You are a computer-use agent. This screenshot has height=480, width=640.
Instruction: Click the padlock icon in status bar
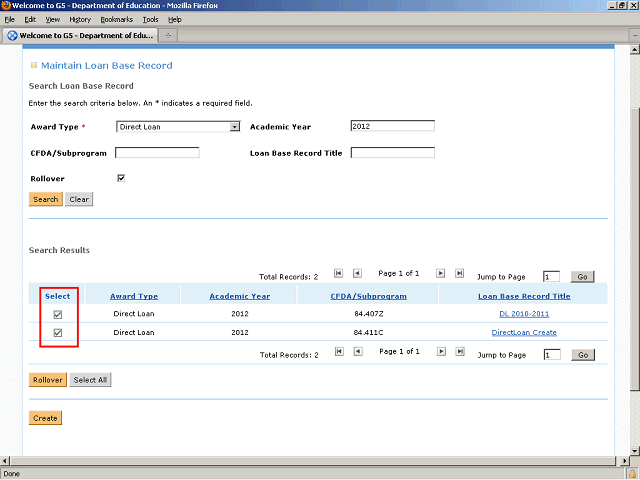point(632,474)
